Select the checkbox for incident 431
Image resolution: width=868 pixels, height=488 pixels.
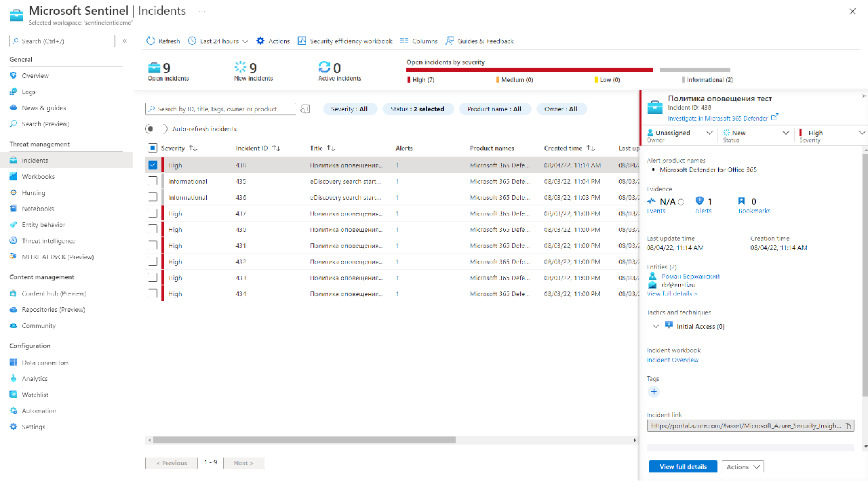coord(153,245)
